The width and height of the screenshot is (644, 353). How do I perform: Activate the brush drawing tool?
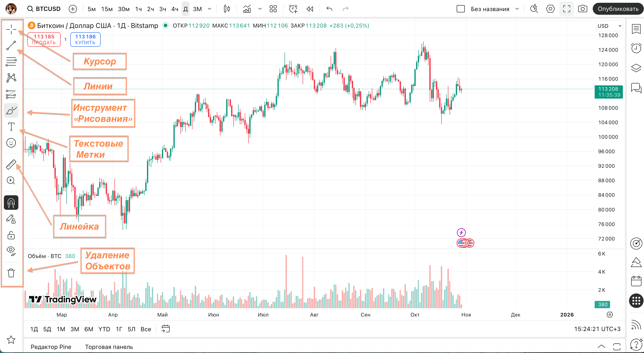point(11,111)
